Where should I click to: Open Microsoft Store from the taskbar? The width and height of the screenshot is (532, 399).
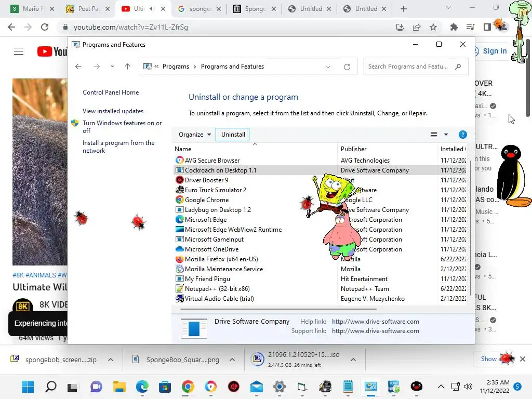pyautogui.click(x=165, y=387)
